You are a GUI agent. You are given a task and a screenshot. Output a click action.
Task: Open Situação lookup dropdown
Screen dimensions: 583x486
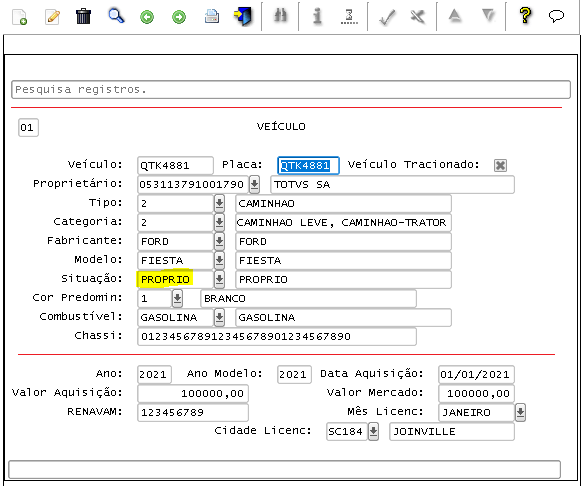219,279
